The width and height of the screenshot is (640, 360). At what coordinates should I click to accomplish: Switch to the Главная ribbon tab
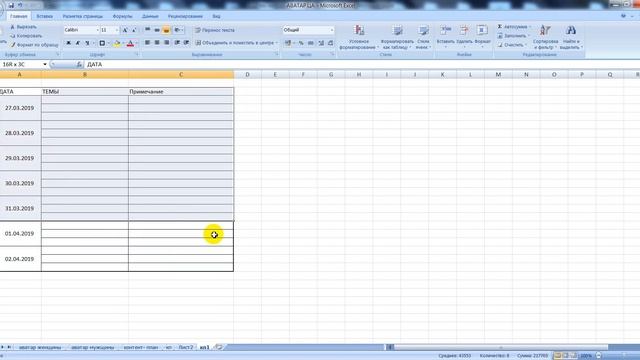(19, 16)
